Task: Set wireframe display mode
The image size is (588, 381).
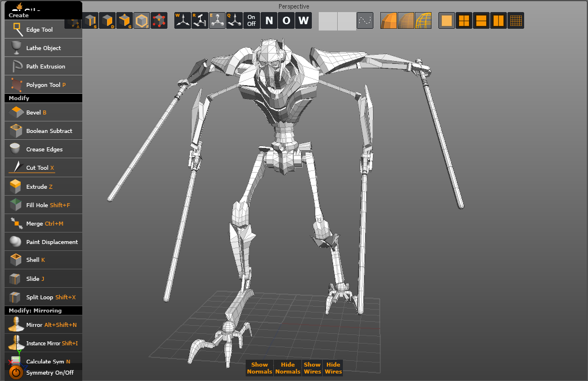Action: 423,20
